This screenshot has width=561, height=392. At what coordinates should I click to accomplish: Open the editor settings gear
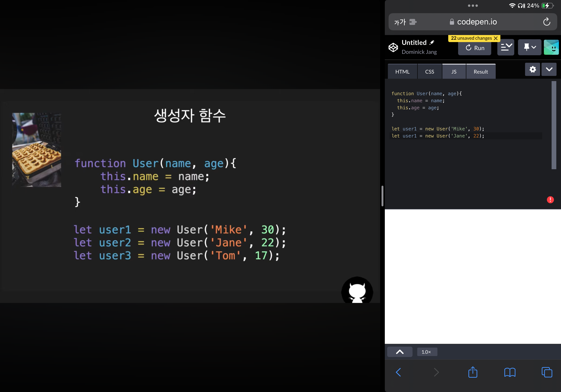(x=532, y=69)
